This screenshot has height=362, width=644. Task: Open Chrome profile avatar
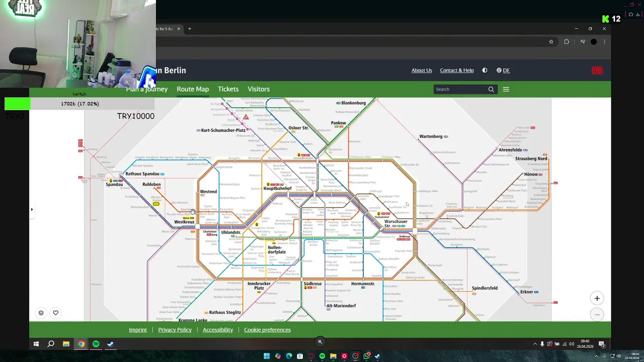coord(594,42)
